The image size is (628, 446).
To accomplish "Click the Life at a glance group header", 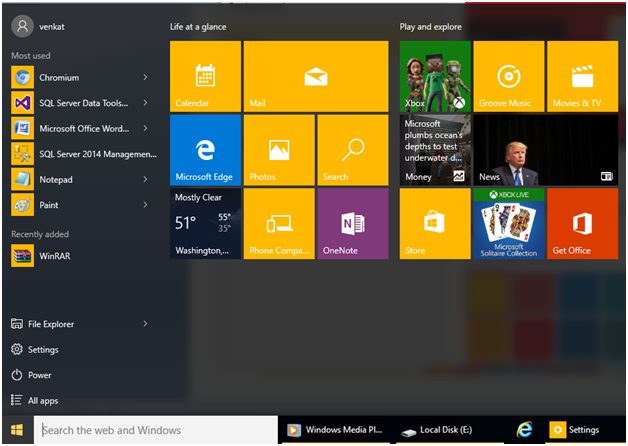I will click(198, 27).
